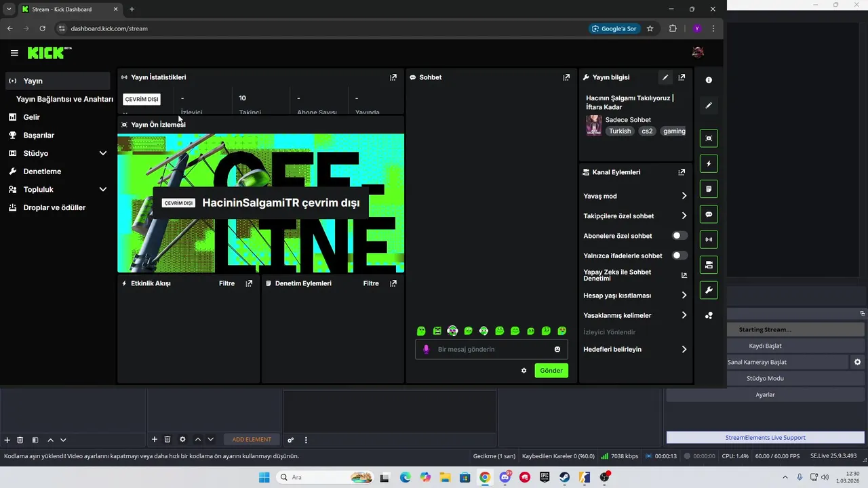Screen dimensions: 868x488
Task: Pop out the Sohbet chat panel
Action: [x=566, y=77]
